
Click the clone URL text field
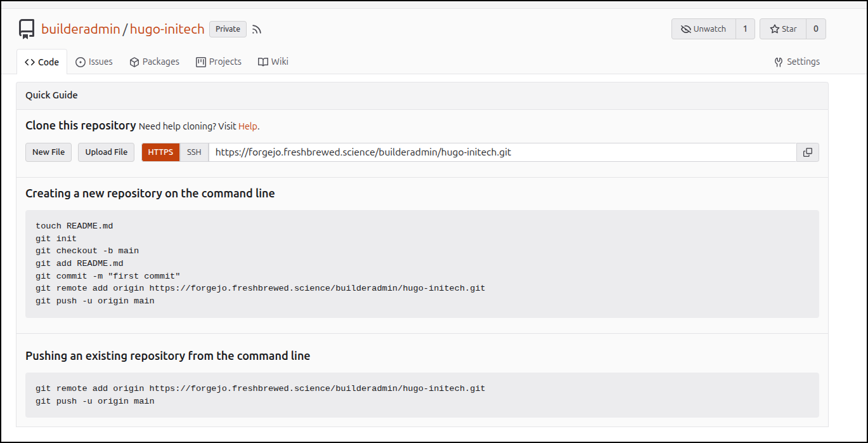(501, 152)
